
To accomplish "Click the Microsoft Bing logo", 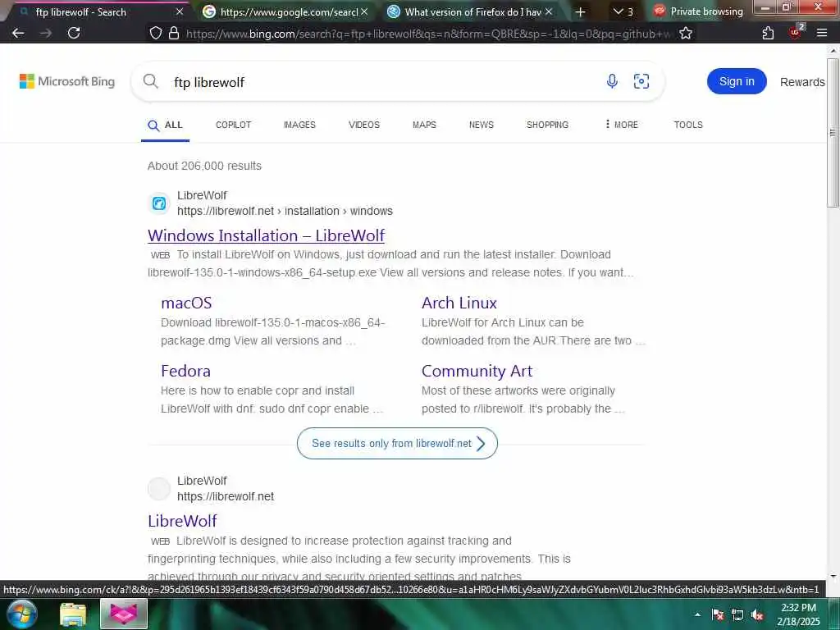I will pyautogui.click(x=67, y=81).
